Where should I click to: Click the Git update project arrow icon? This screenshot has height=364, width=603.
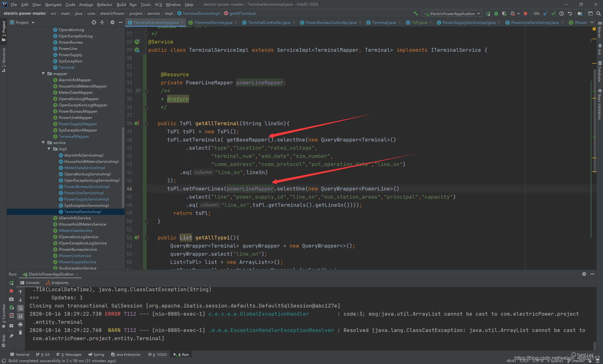[x=545, y=13]
